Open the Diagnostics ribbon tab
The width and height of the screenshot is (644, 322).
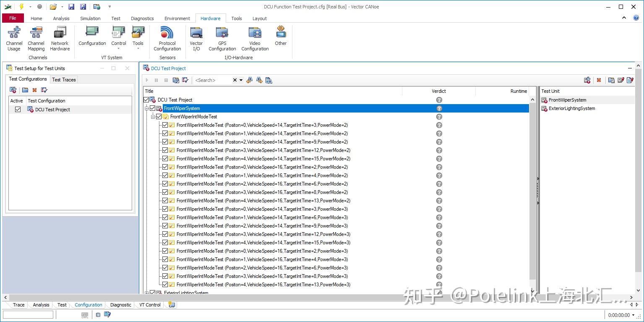[x=142, y=18]
